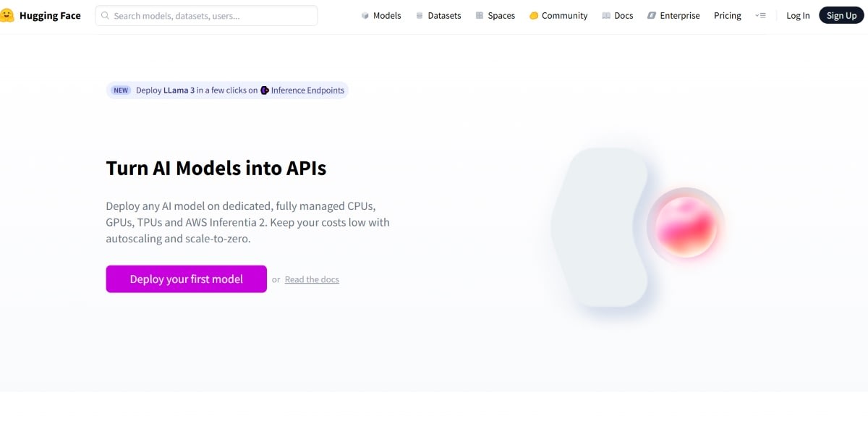Expand the more options navigation menu
Viewport: 868px width, 424px height.
[x=760, y=15]
